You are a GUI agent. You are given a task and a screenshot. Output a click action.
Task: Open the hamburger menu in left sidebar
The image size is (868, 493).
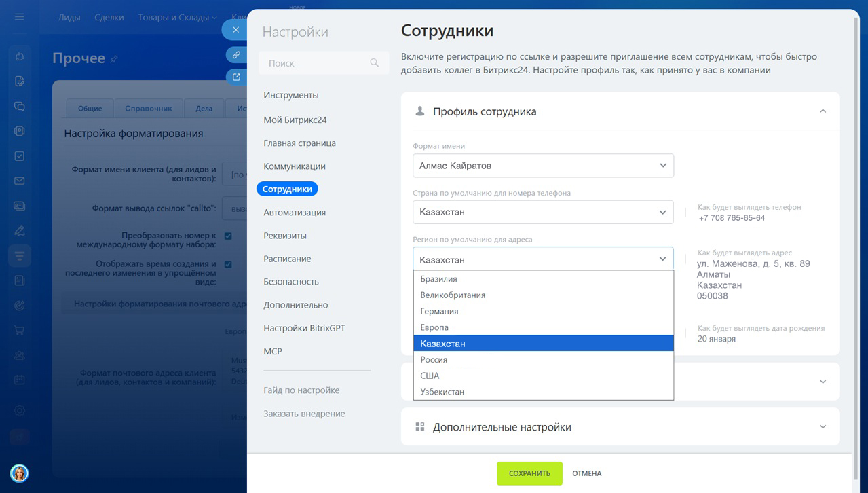[x=20, y=17]
